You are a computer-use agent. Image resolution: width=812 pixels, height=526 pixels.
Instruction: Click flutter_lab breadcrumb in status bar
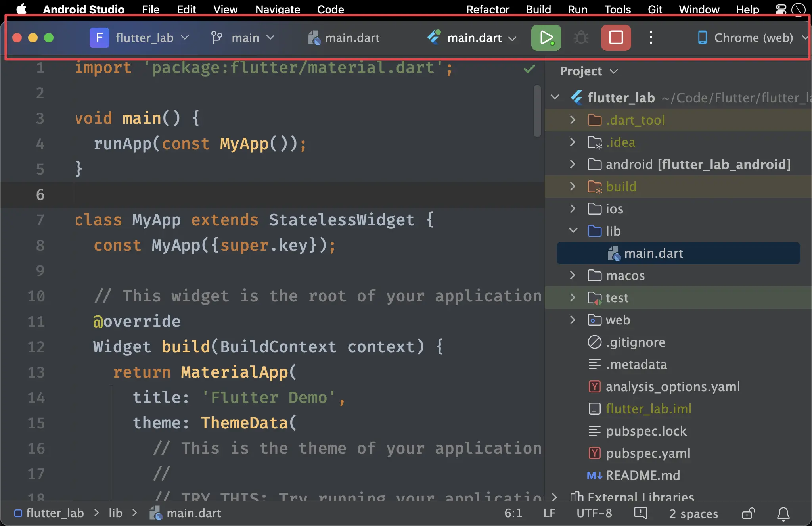(x=49, y=513)
